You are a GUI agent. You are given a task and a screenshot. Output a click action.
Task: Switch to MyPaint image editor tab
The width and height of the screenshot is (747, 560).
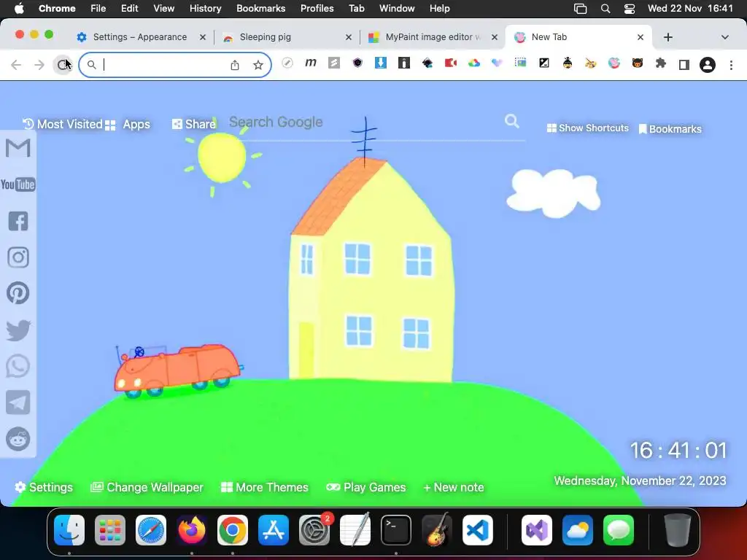433,37
